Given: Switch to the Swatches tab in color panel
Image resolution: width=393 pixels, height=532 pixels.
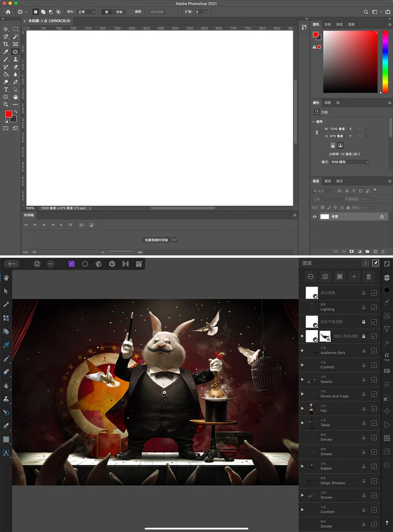Looking at the screenshot, I should [327, 25].
